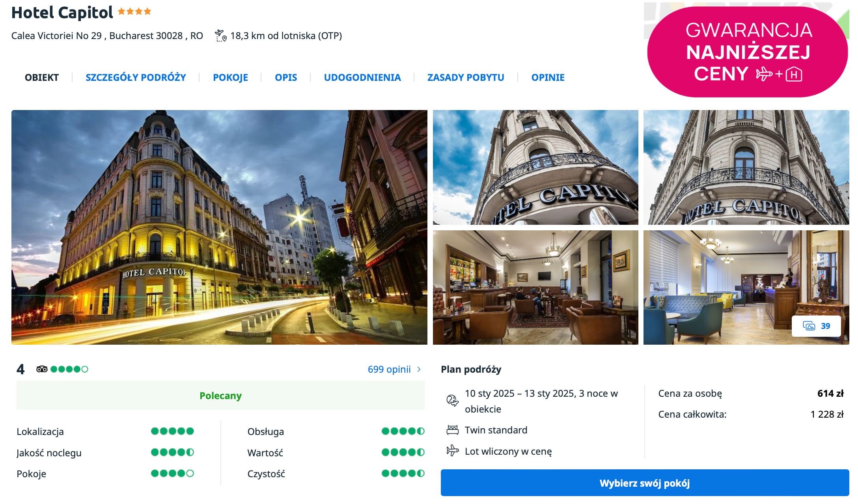Expand reviews via chevron next to 699 opinii
This screenshot has height=504, width=858.
coord(419,369)
